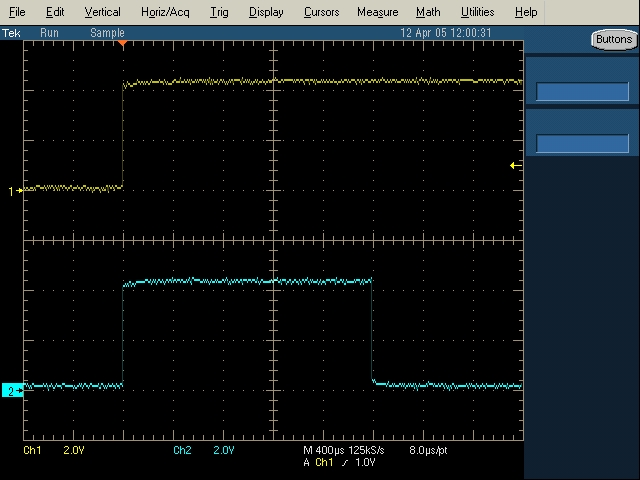640x480 pixels.
Task: Open the File menu
Action: click(17, 12)
